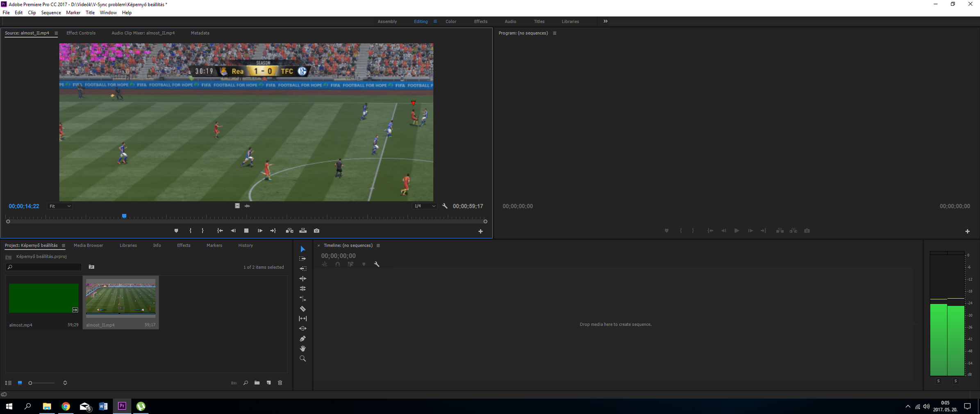Click the New Item icon in Project panel

click(x=269, y=383)
